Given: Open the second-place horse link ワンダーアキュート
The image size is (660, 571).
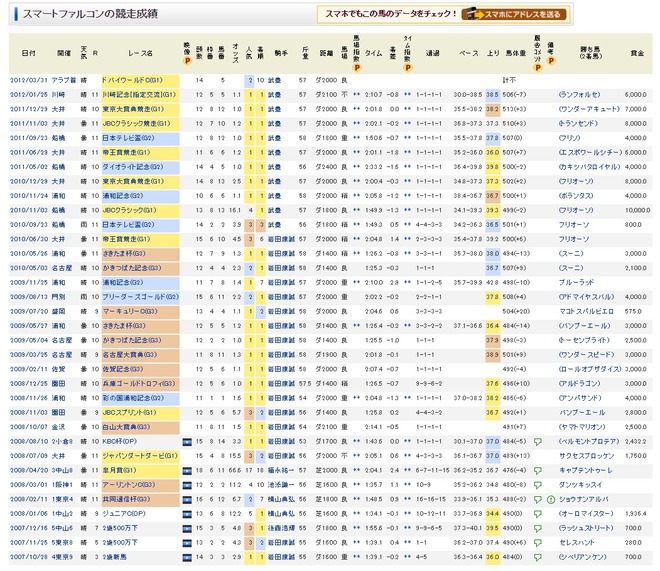Looking at the screenshot, I should 589,109.
